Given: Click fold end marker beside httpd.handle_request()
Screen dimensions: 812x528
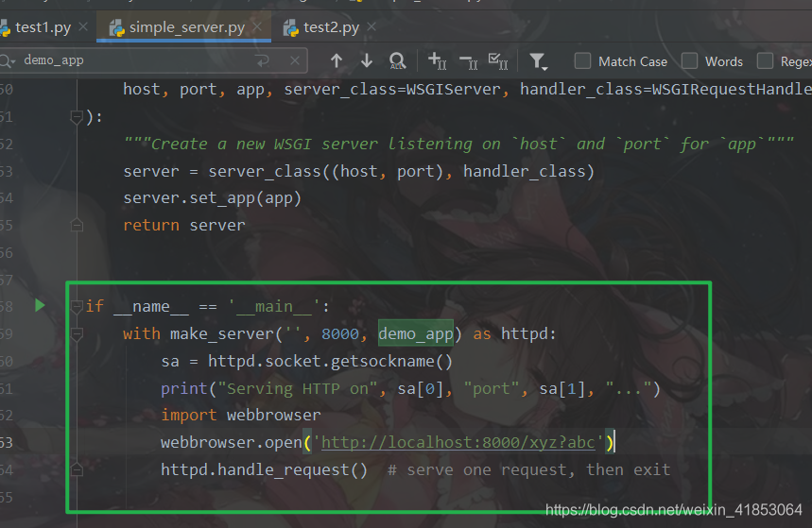Looking at the screenshot, I should [x=77, y=470].
